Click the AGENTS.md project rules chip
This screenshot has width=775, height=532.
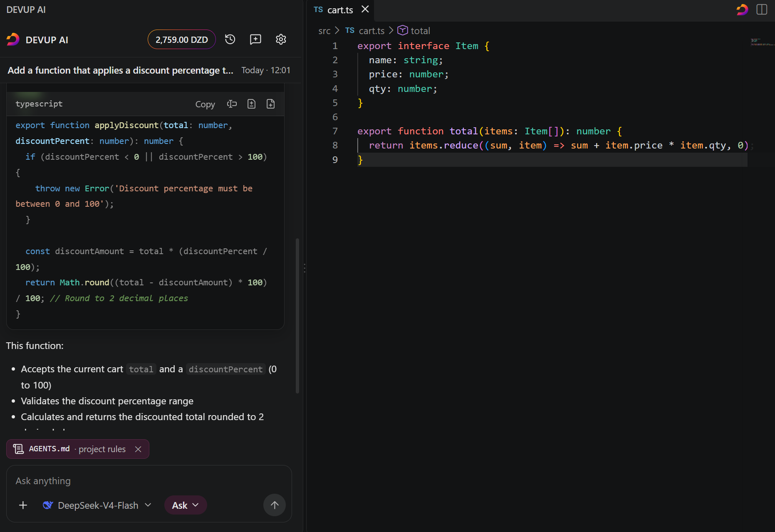click(x=77, y=449)
